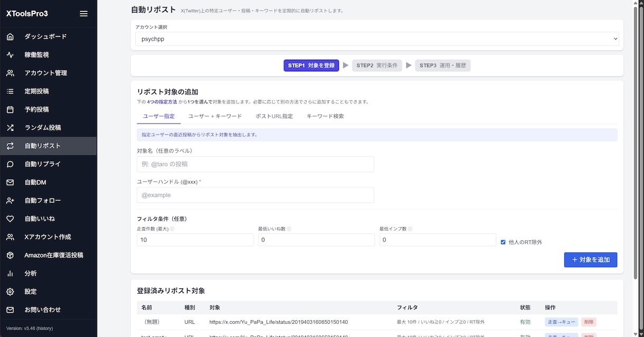
Task: Click the info icon beside 走査件数 (最大)
Action: pos(172,229)
